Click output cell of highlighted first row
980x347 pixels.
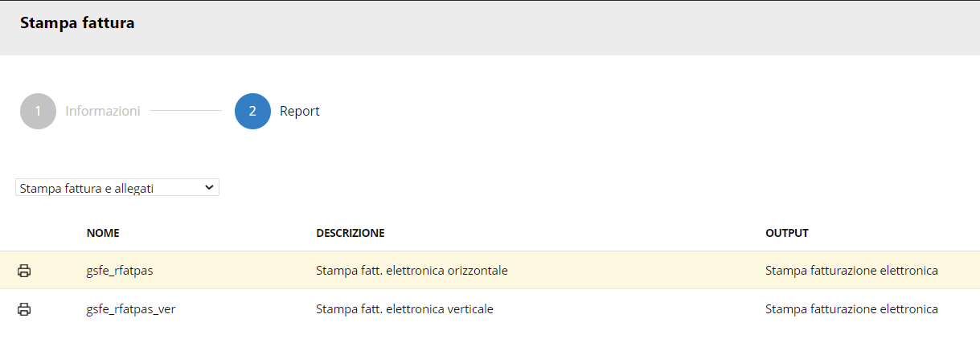click(x=852, y=271)
